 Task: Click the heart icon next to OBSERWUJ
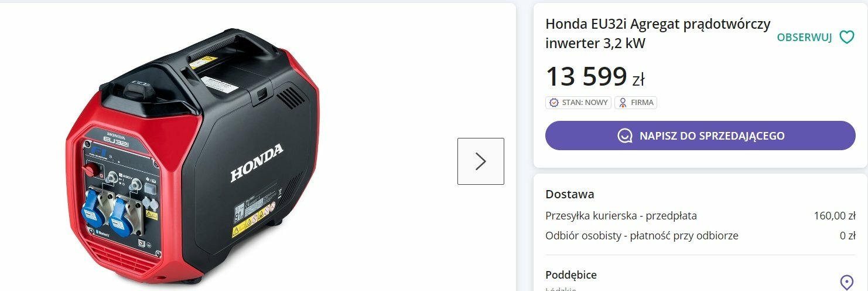tap(847, 37)
